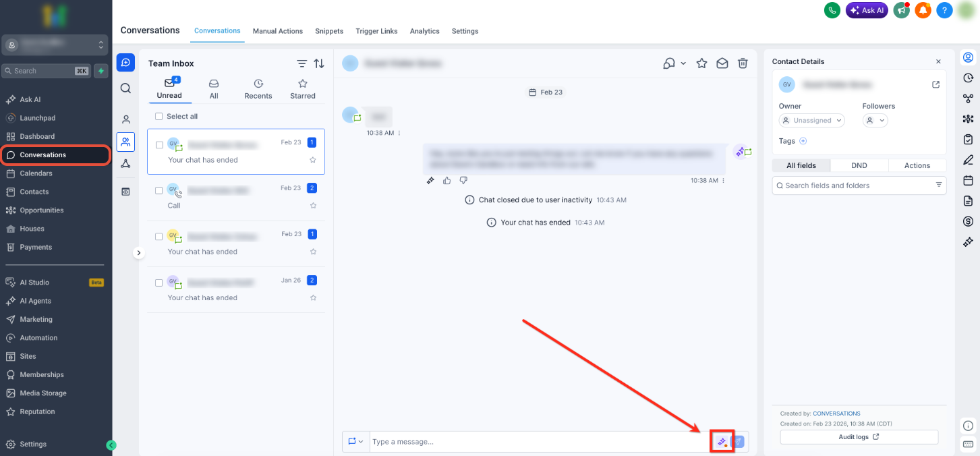The image size is (980, 456).
Task: Close the Contact Details panel
Action: click(938, 61)
